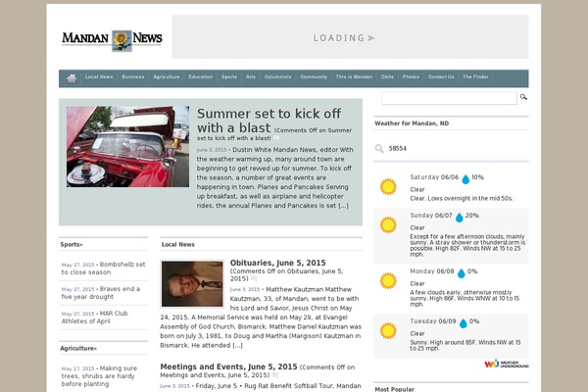Click the Tuesday 06/09 sun icon
The width and height of the screenshot is (588, 392).
(388, 331)
